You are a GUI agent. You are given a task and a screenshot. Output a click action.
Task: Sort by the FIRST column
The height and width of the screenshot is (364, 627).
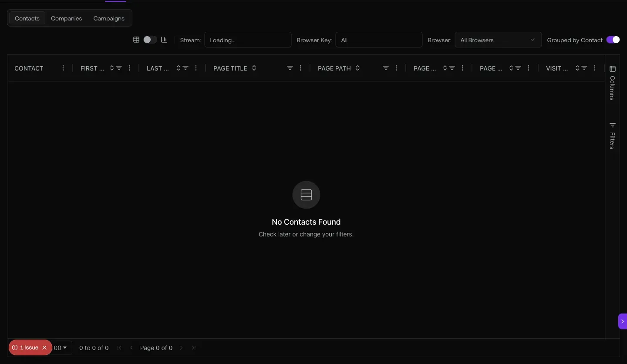pos(112,68)
